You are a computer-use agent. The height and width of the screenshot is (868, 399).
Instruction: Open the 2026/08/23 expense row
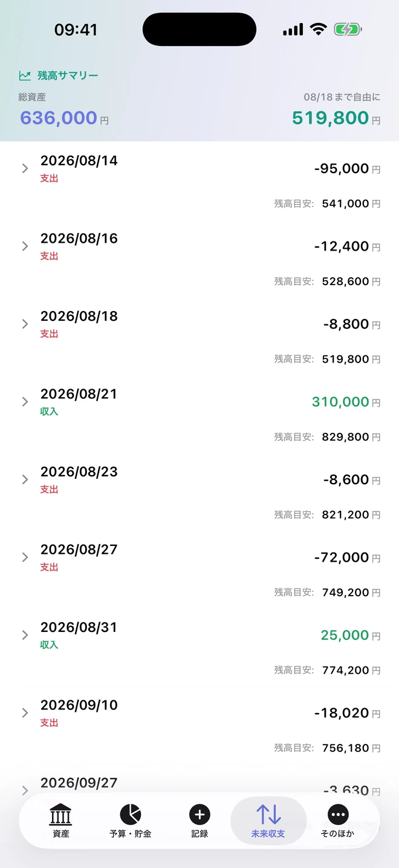coord(199,492)
